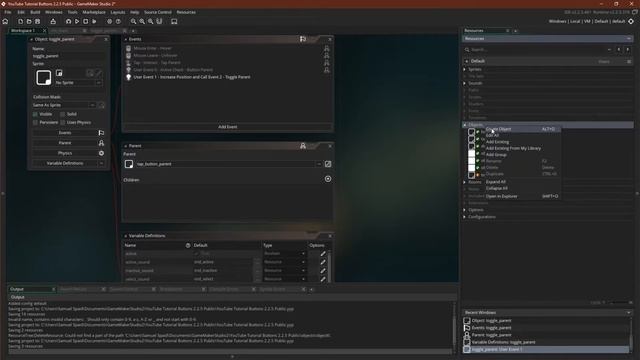
Task: Click the Create Executable toolbar icon
Action: point(53,21)
